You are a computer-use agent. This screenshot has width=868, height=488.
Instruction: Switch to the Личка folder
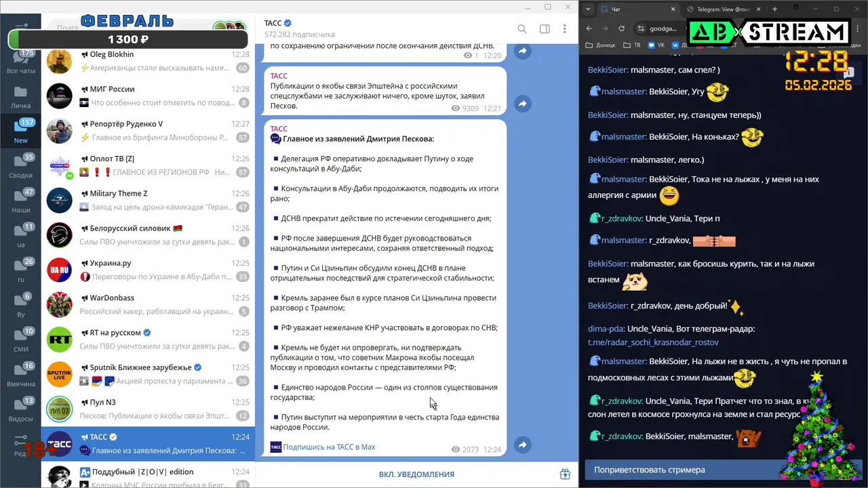(x=21, y=97)
